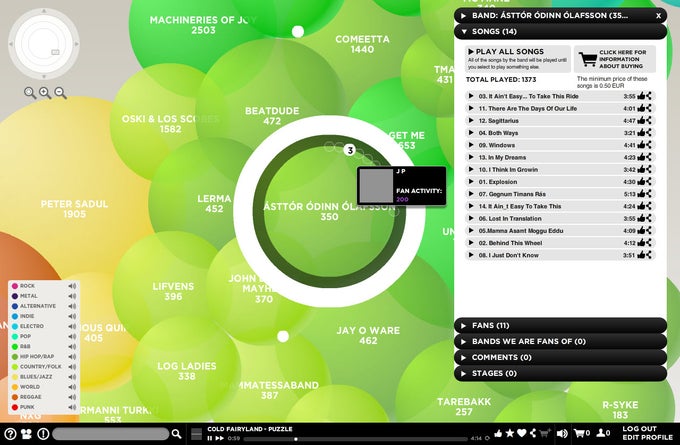Click PLAY ALL SONGS button

[x=518, y=59]
